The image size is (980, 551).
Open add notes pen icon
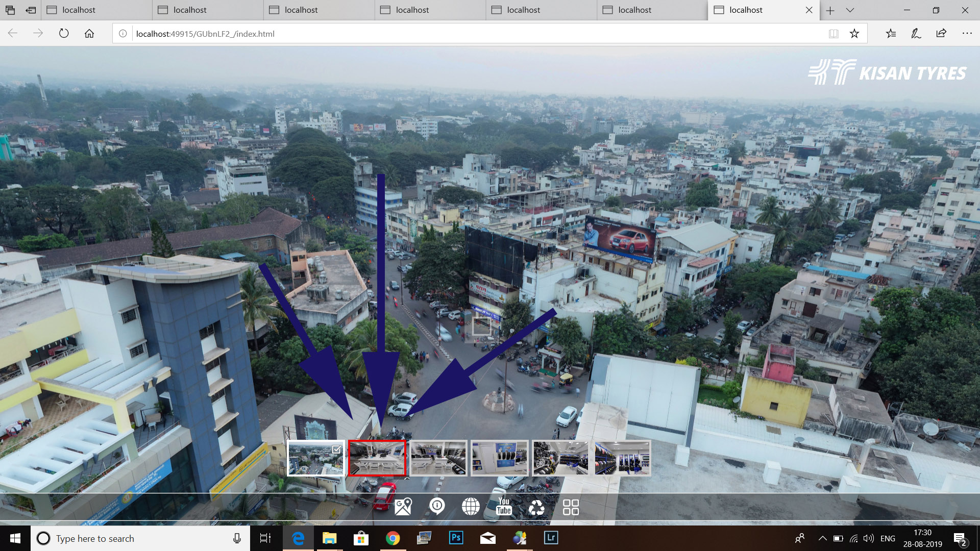pos(916,34)
